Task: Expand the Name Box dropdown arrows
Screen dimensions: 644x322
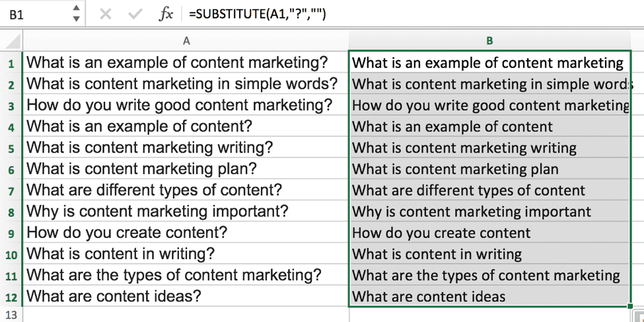Action: click(x=76, y=13)
